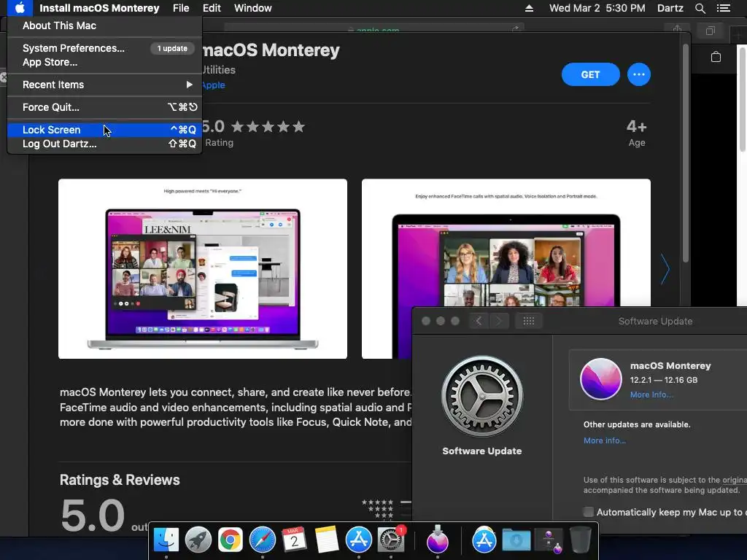Image resolution: width=747 pixels, height=560 pixels.
Task: Open Install macOS Monterey app menu
Action: click(99, 8)
